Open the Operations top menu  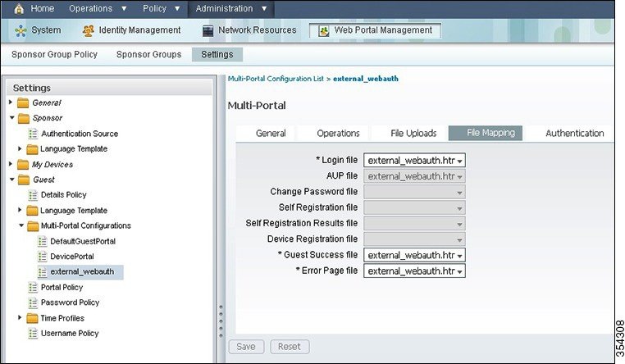point(98,8)
